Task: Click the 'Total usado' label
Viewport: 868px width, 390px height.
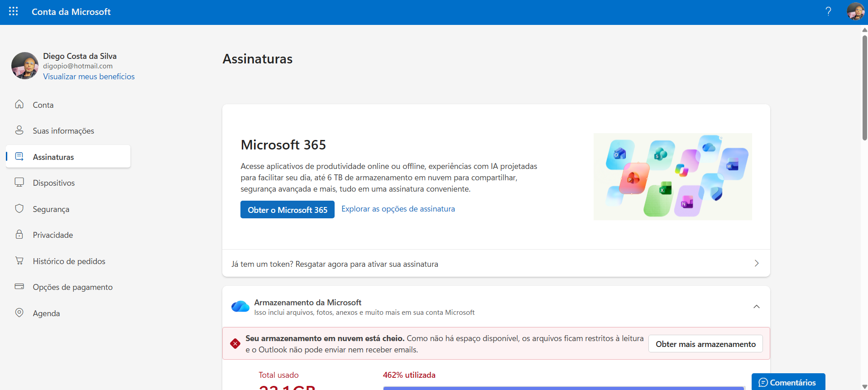Action: point(278,375)
